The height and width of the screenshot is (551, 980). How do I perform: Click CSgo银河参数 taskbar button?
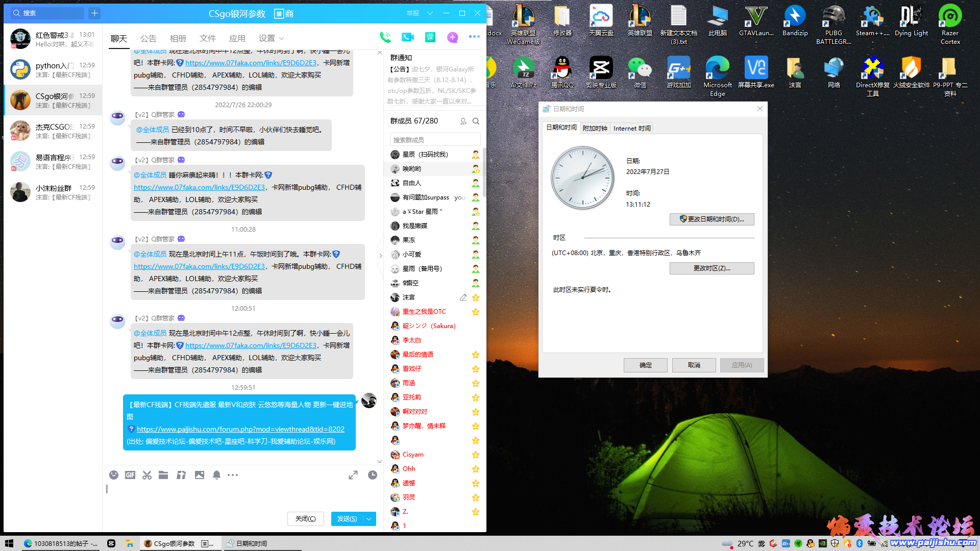coord(180,543)
